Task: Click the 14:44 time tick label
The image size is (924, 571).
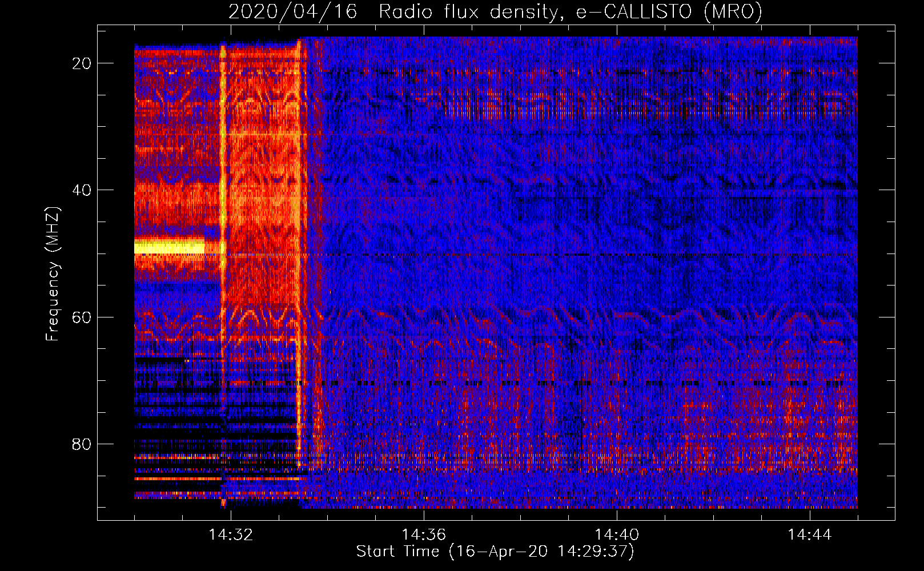Action: coord(810,535)
